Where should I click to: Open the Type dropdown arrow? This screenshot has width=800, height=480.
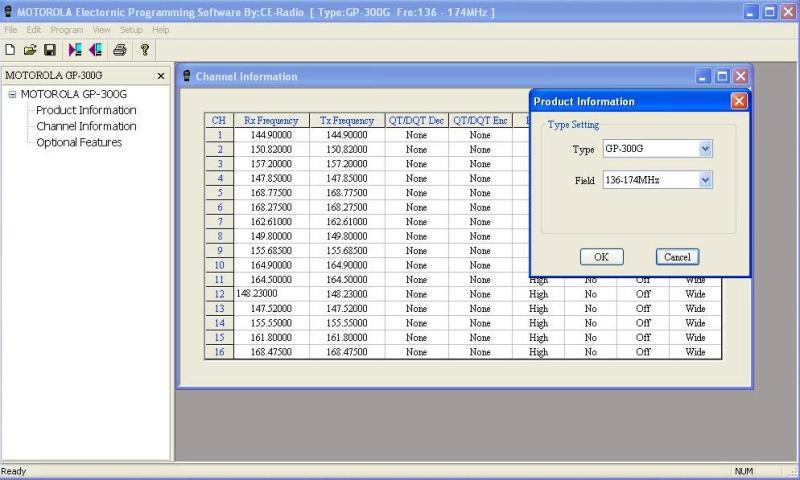705,149
